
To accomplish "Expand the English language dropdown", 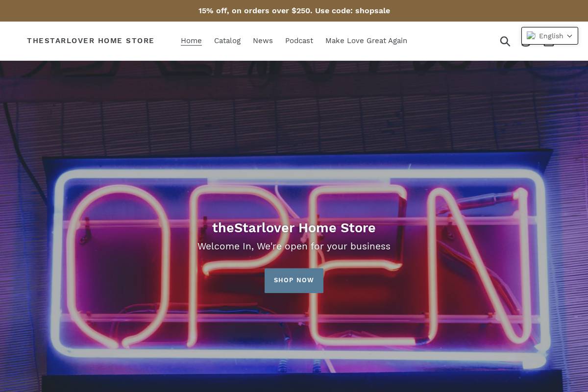I will tap(550, 36).
